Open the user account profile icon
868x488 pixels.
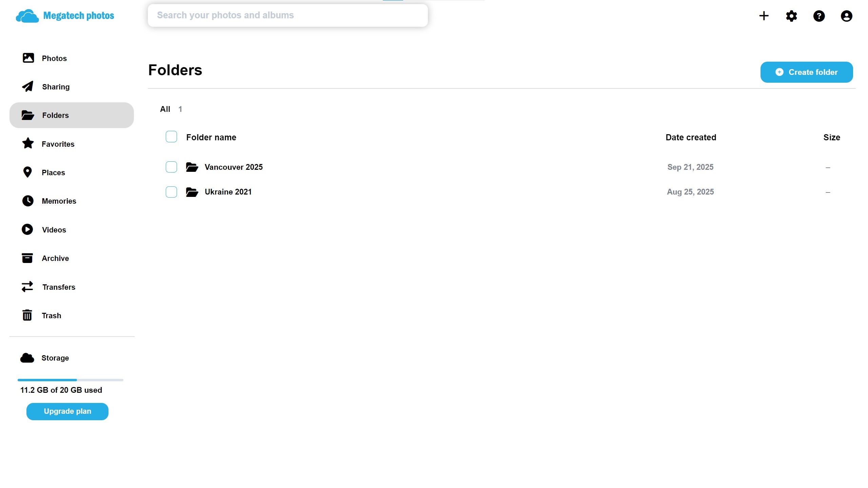click(846, 16)
